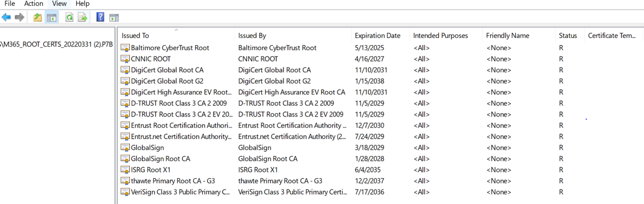The image size is (644, 204).
Task: Click certificate icon next to CNNIC ROOT
Action: [x=125, y=59]
